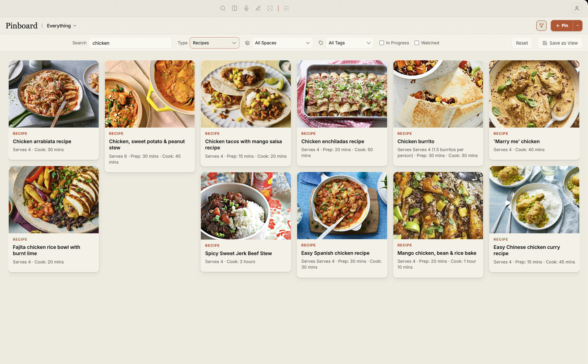Open Fajita chicken rice bowl image
This screenshot has height=364, width=588.
click(54, 200)
